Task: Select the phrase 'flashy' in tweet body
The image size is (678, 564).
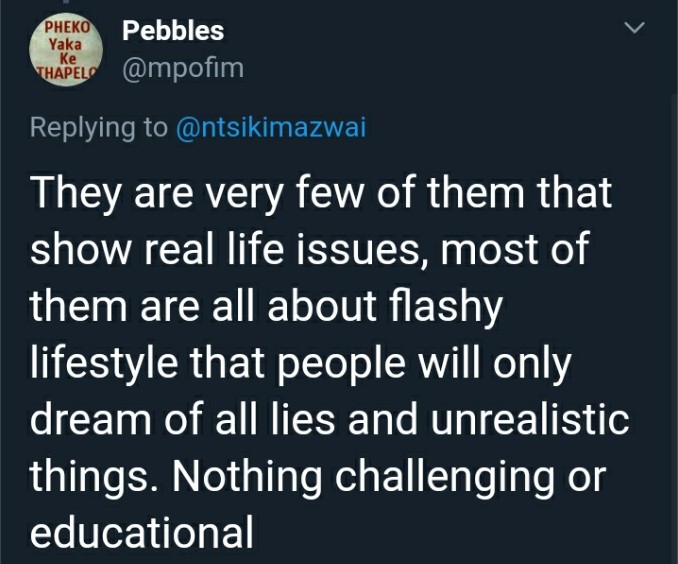Action: [446, 307]
